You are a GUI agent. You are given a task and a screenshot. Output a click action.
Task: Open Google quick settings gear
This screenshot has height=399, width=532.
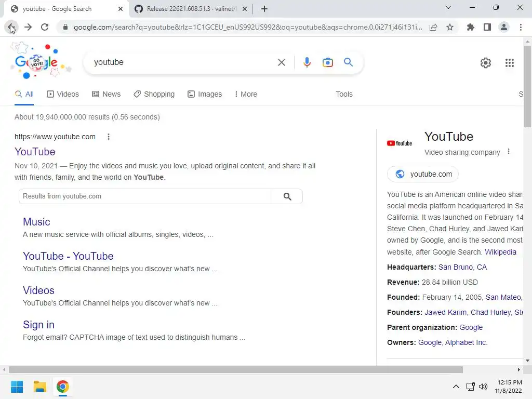point(486,63)
